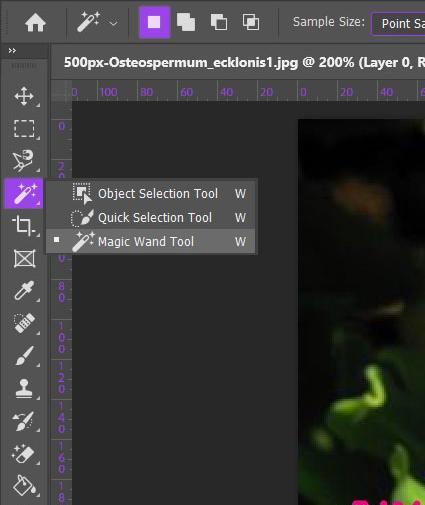Choose Object Selection Tool from flyout
The image size is (425, 505).
coord(151,193)
